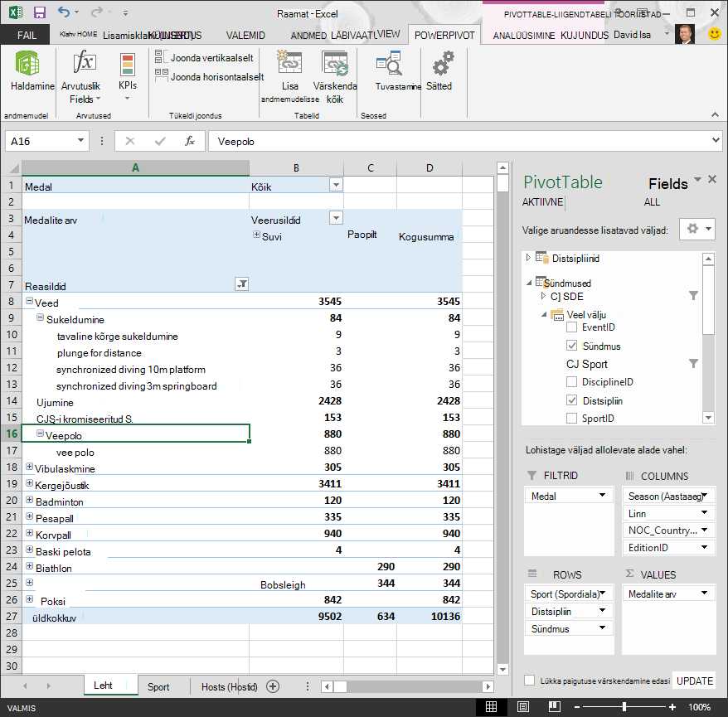
Task: Open the Hosts sheet tab
Action: [x=230, y=687]
